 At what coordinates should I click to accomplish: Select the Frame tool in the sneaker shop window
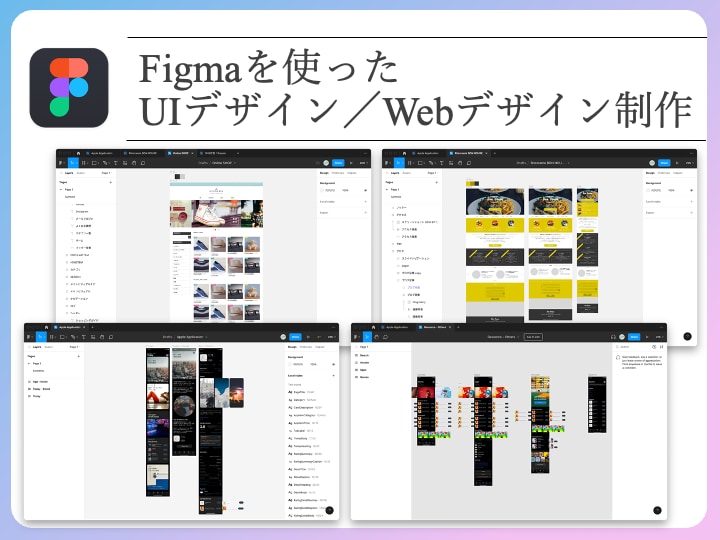pyautogui.click(x=84, y=163)
